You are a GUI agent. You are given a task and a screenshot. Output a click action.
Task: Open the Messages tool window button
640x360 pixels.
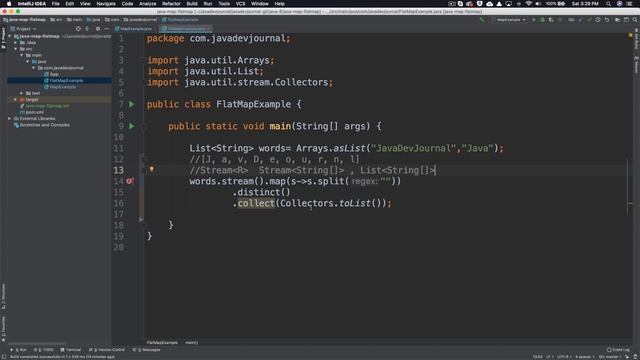coord(147,350)
